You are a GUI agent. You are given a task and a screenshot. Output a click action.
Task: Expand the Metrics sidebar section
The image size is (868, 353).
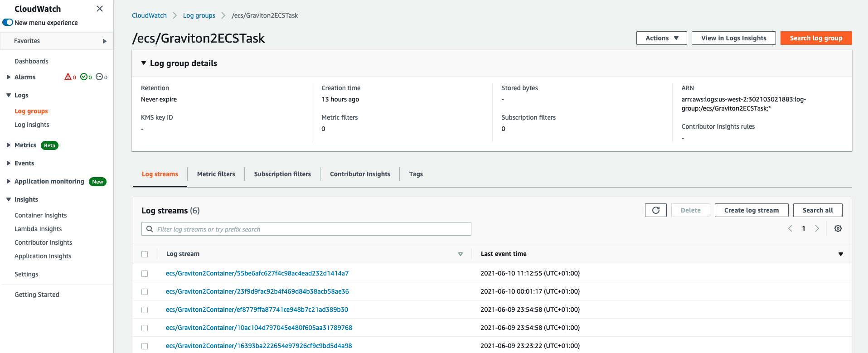[9, 145]
